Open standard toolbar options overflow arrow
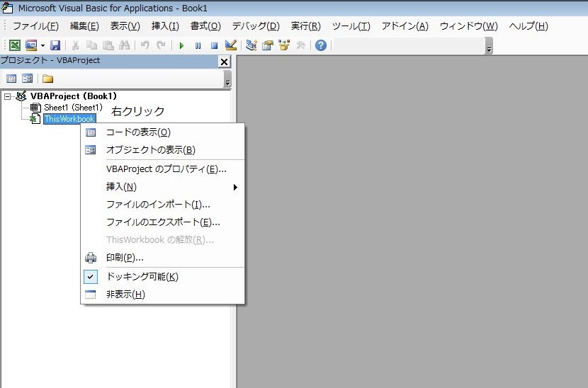This screenshot has height=388, width=588. tap(489, 46)
